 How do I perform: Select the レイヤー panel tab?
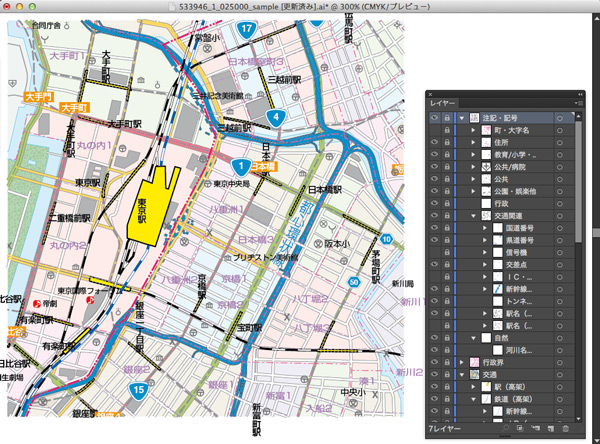pos(444,103)
